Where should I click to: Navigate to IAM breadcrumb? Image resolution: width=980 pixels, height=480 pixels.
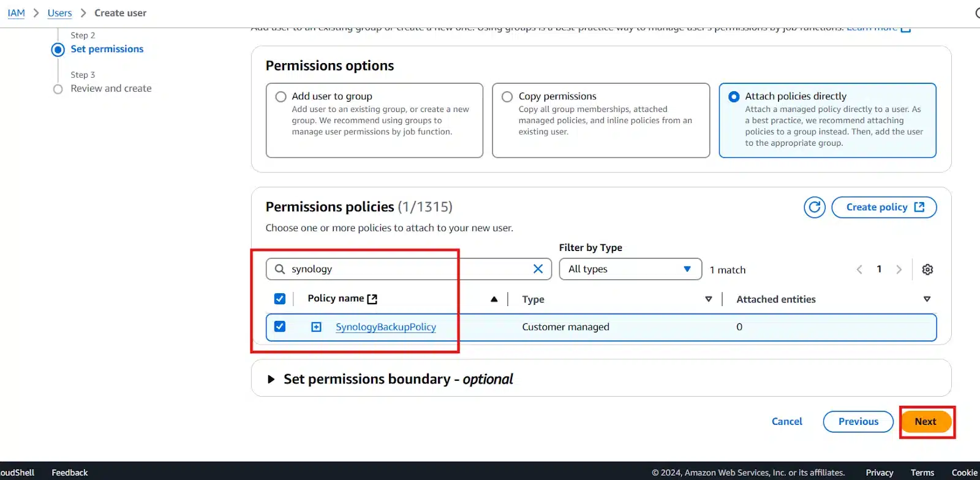[x=16, y=13]
